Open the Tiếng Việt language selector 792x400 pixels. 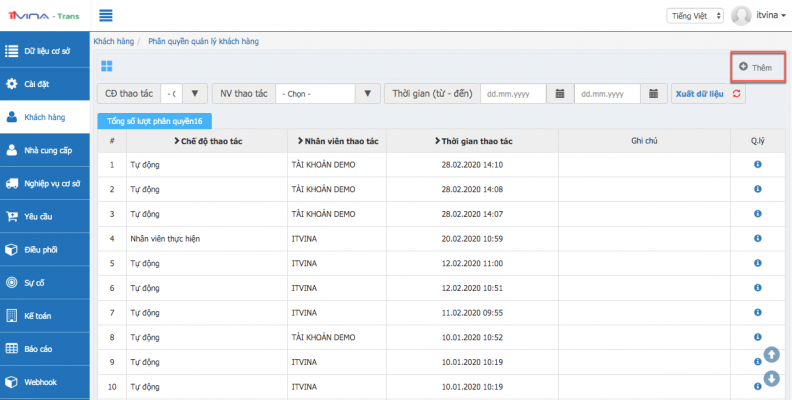point(693,16)
